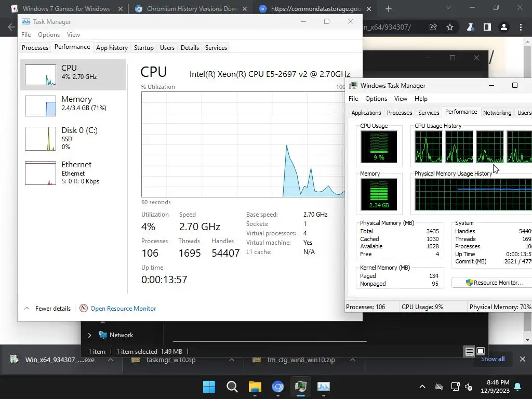Click the Task Manager title bar icon
Image resolution: width=532 pixels, height=399 pixels.
(x=26, y=21)
